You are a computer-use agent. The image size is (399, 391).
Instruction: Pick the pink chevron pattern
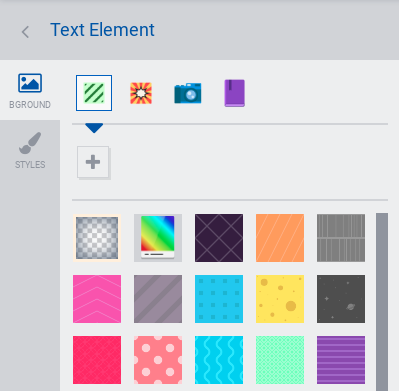click(x=97, y=299)
